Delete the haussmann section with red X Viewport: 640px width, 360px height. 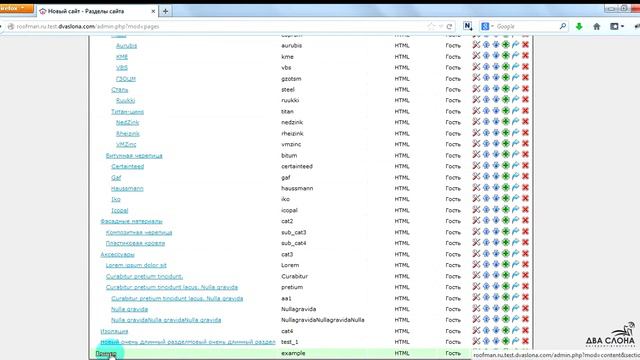coord(525,188)
